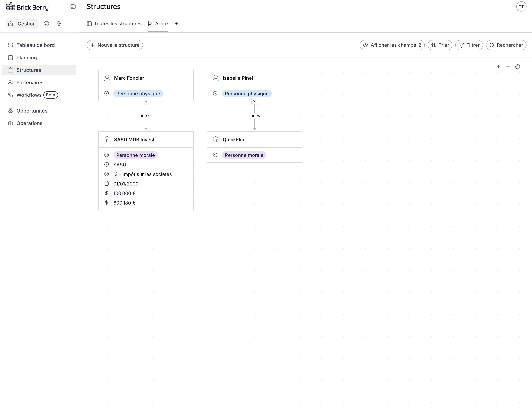Click the Rechercher search button
The image size is (532, 412).
click(506, 45)
